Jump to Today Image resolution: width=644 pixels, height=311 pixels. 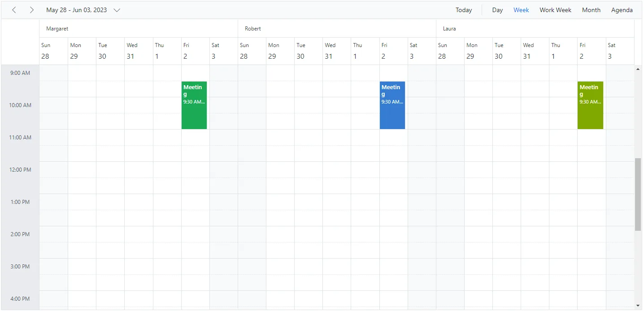[464, 10]
